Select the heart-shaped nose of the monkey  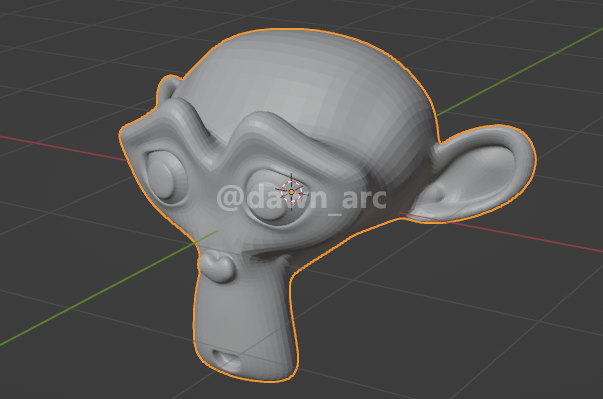click(217, 266)
